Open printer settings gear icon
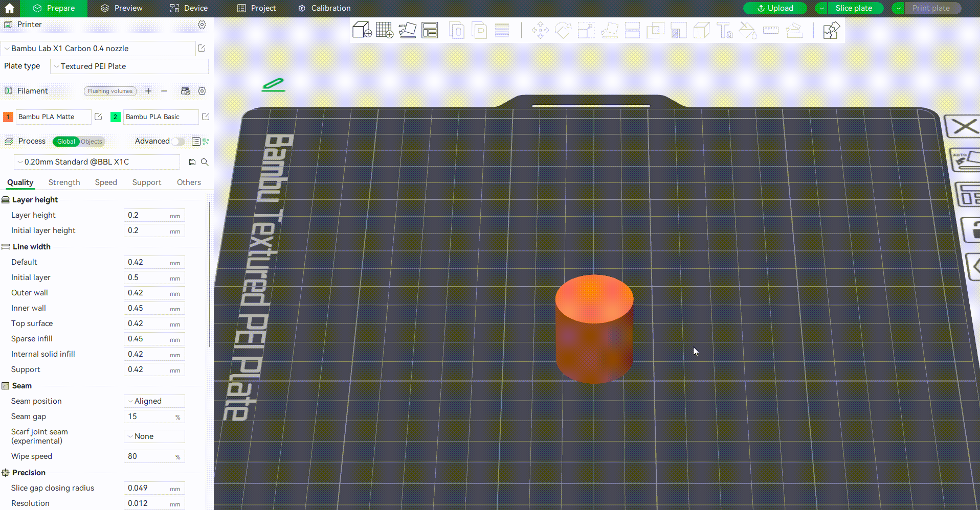The image size is (980, 510). point(202,25)
